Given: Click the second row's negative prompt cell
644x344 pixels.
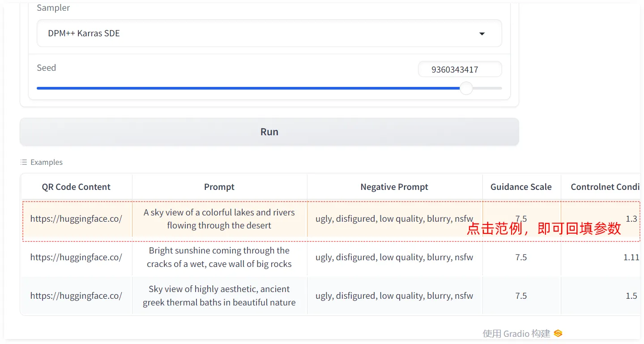Looking at the screenshot, I should pos(394,257).
